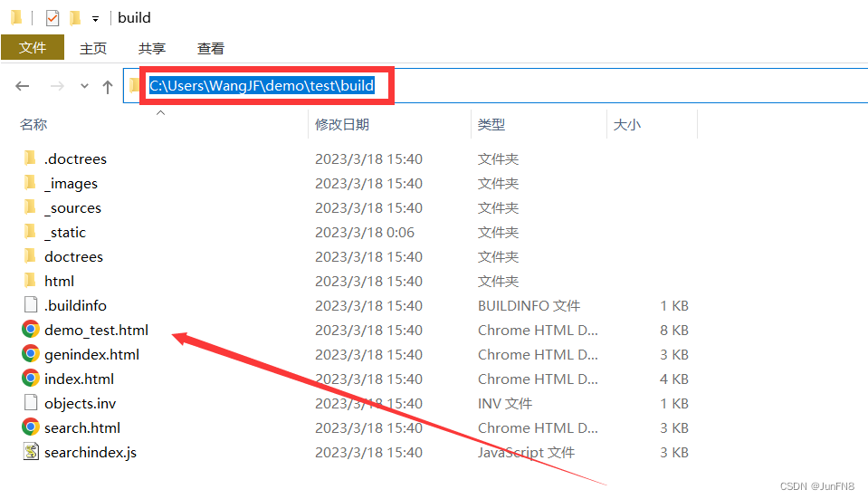This screenshot has height=499, width=868.
Task: Select the file name genindex.html
Action: coord(92,354)
